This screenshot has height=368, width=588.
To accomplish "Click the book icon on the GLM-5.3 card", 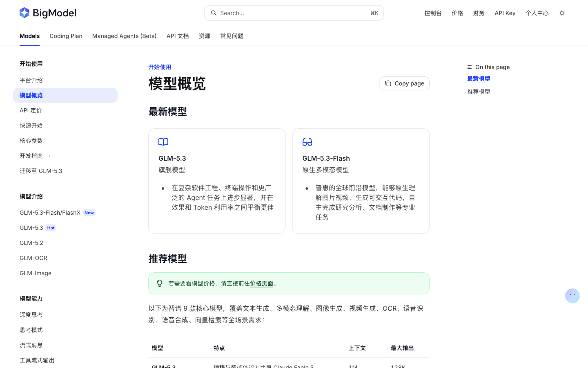I will tap(163, 142).
